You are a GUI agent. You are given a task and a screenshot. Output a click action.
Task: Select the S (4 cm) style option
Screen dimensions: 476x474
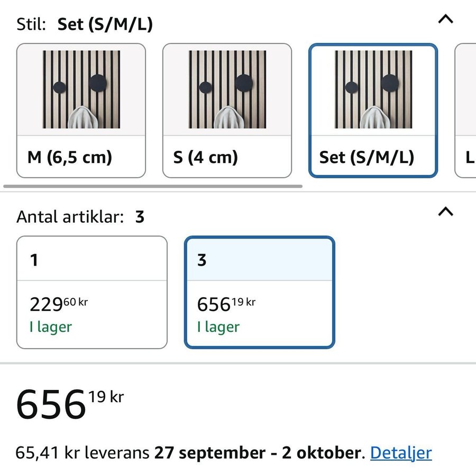pos(227,111)
